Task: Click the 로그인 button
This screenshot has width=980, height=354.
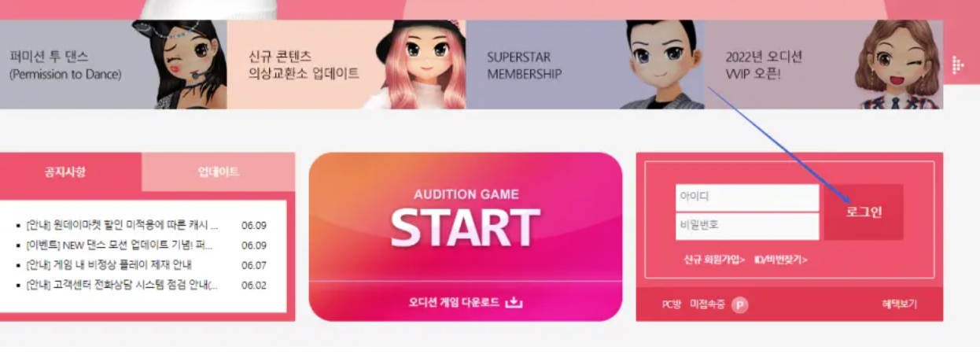Action: 864,212
